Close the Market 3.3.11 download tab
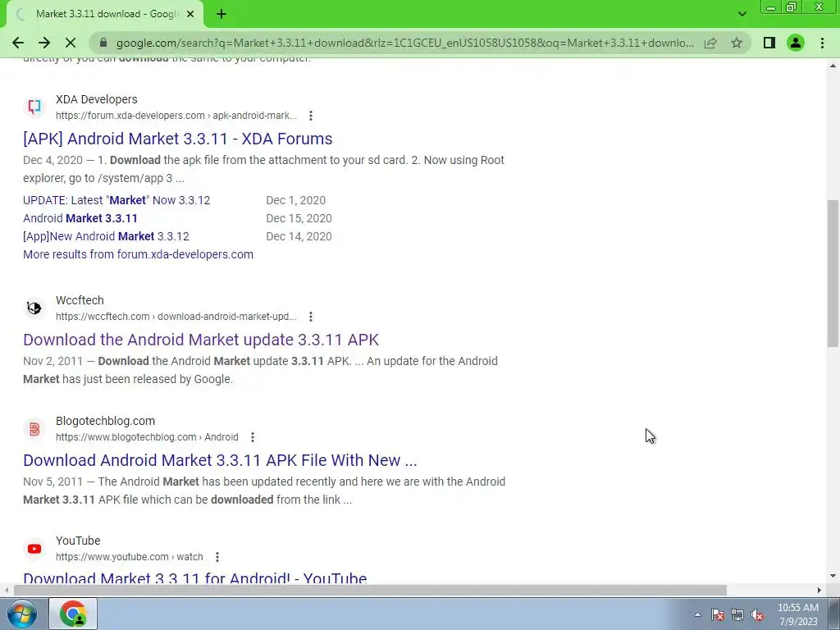 point(190,14)
